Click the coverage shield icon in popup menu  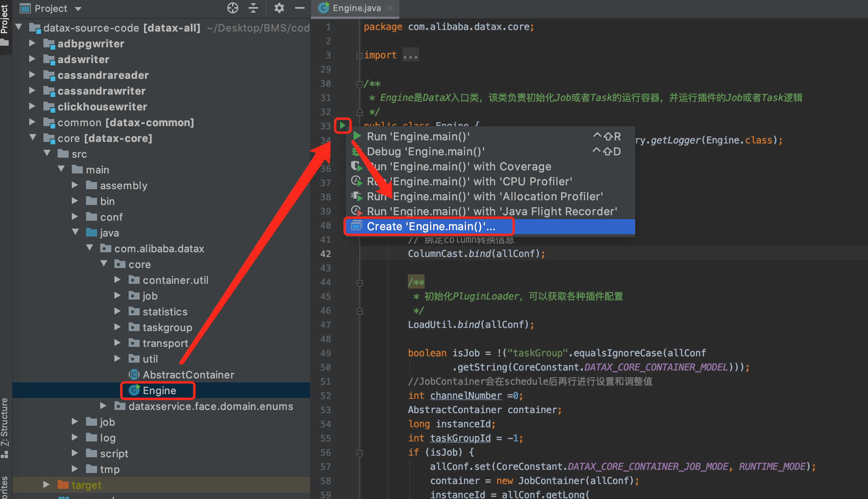[x=357, y=166]
